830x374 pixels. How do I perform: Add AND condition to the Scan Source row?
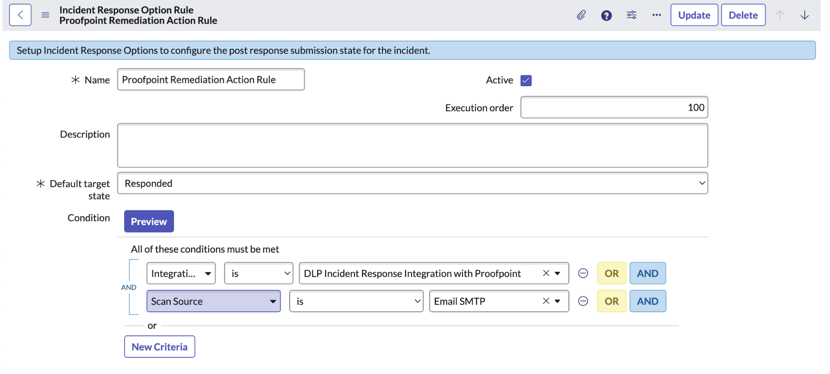click(647, 301)
